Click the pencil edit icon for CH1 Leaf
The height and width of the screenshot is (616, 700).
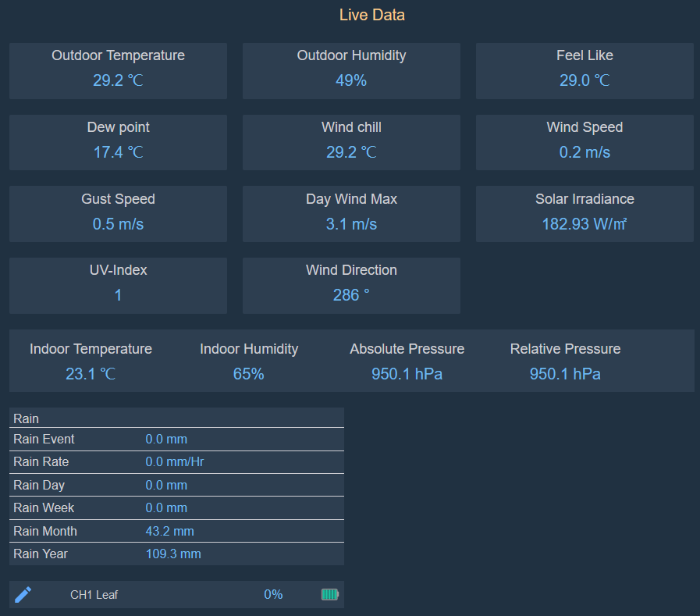(23, 595)
